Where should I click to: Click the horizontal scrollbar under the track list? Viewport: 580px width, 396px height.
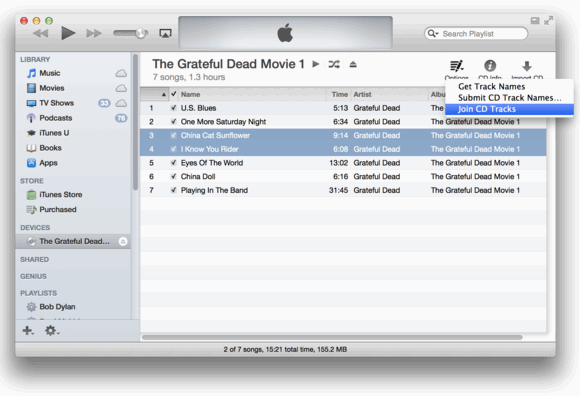[332, 337]
